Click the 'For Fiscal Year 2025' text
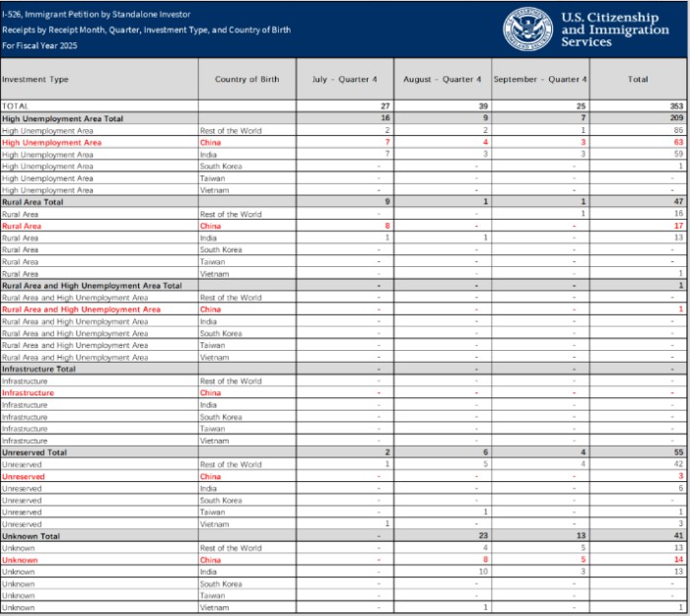Image resolution: width=690 pixels, height=616 pixels. [37, 45]
